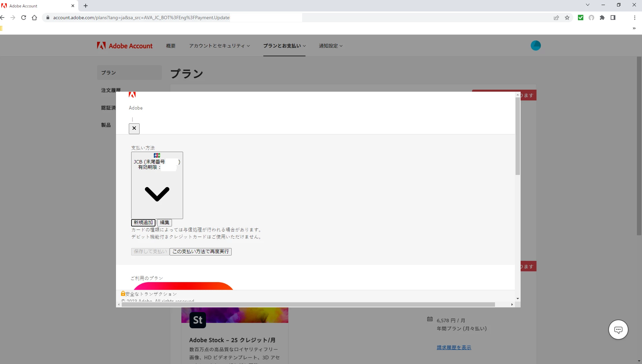Click the JCB card logo icon
The width and height of the screenshot is (642, 364).
pos(157,155)
